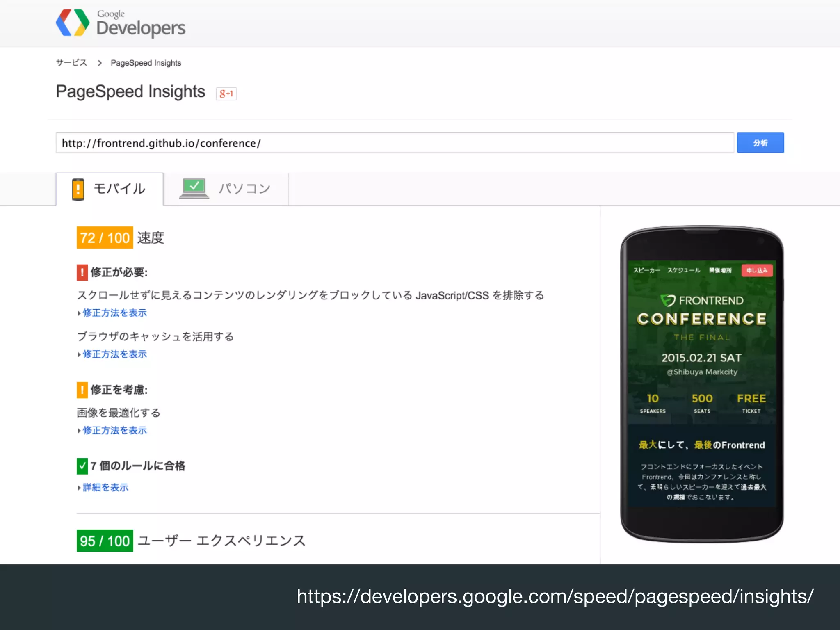Focus the URL input field
840x630 pixels.
395,143
